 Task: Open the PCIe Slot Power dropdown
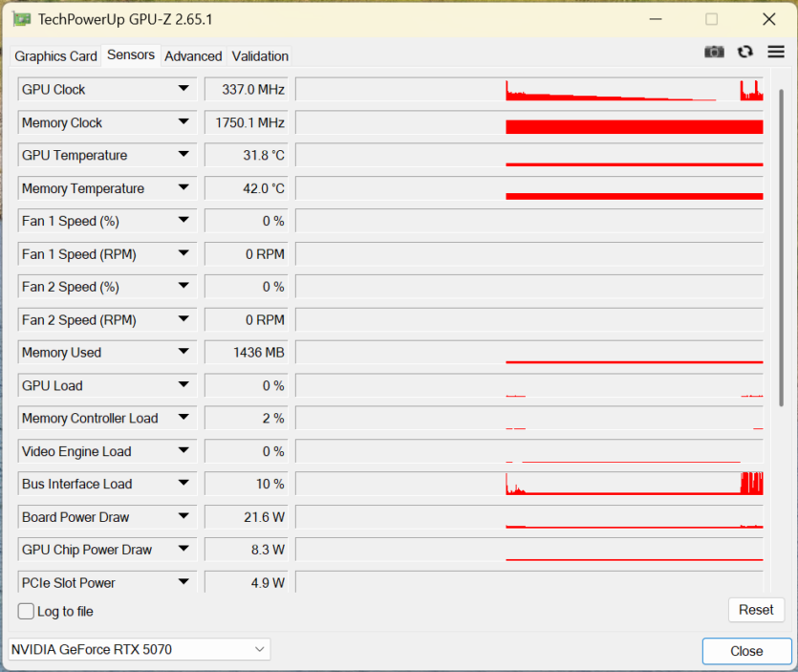(183, 582)
